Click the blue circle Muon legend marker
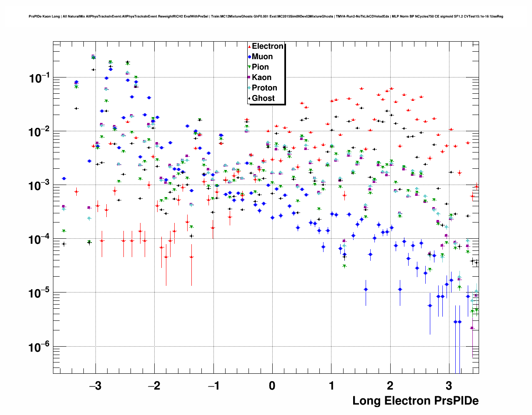The width and height of the screenshot is (532, 415). coord(249,57)
